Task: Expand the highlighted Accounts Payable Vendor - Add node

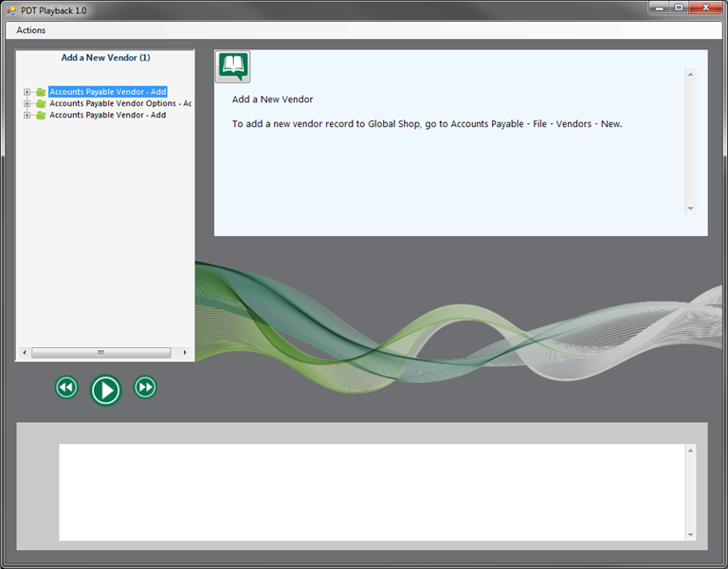Action: click(27, 92)
